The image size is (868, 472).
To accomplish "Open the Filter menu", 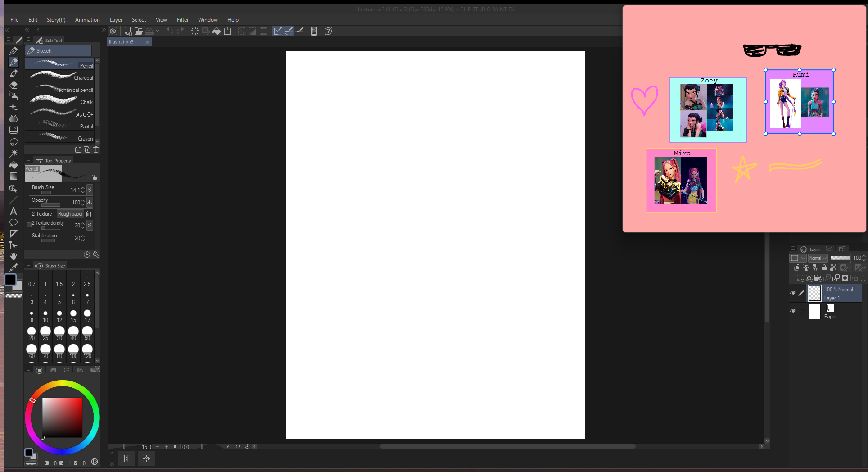I will pos(183,19).
